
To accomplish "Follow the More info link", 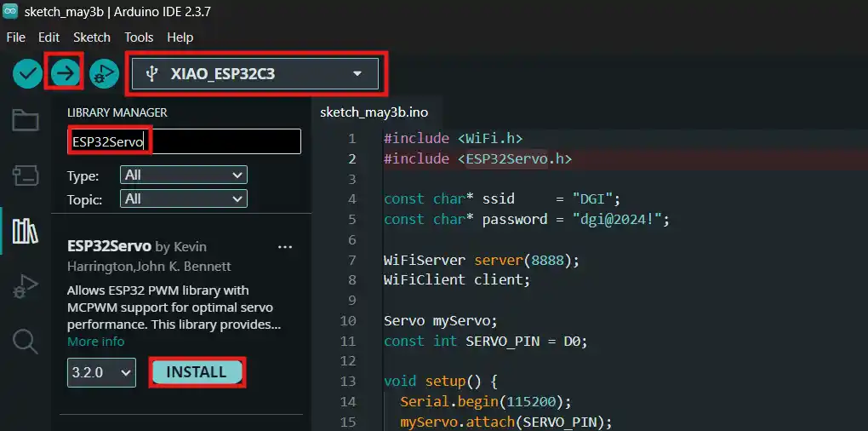I will 96,342.
